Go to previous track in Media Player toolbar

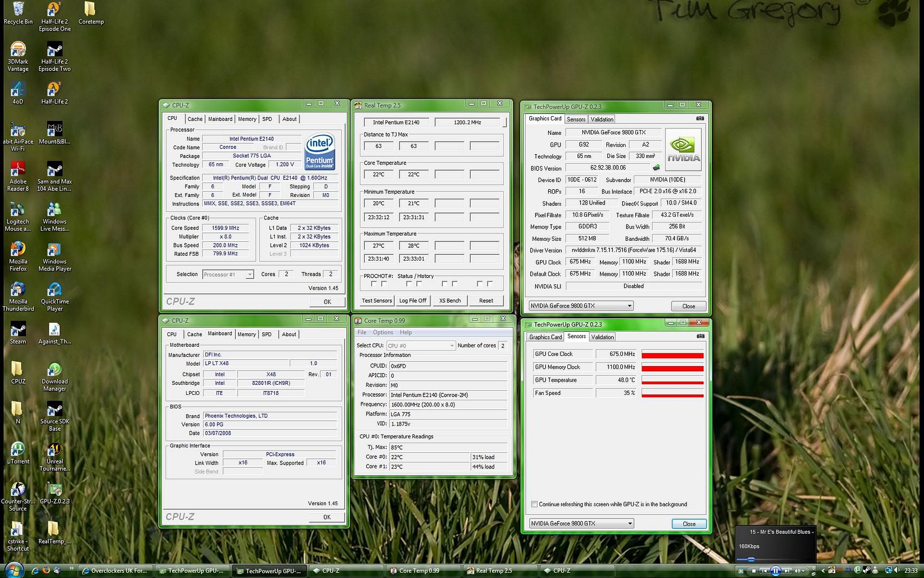[x=764, y=571]
